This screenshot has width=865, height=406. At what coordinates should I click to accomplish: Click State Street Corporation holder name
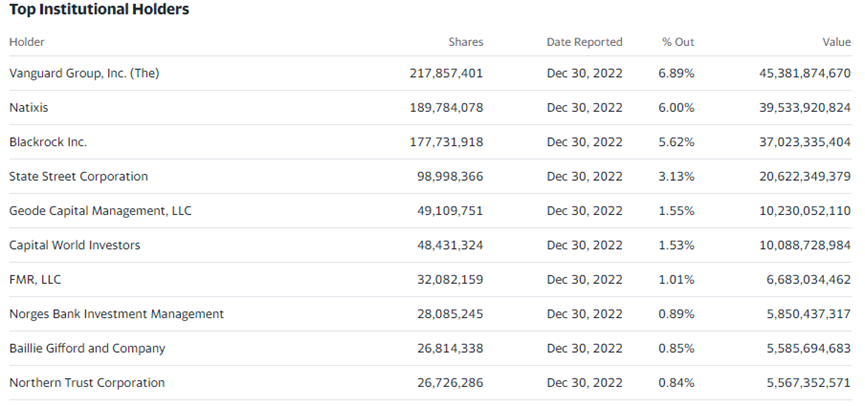(78, 177)
